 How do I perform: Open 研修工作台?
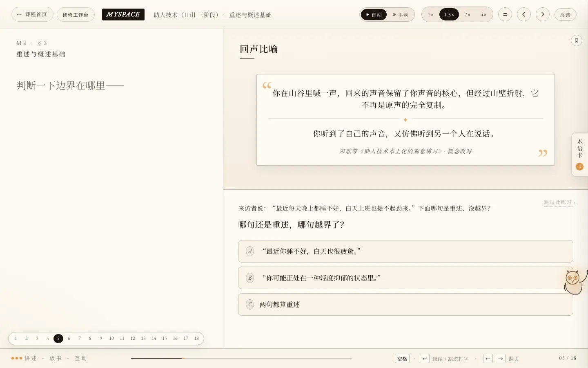76,14
